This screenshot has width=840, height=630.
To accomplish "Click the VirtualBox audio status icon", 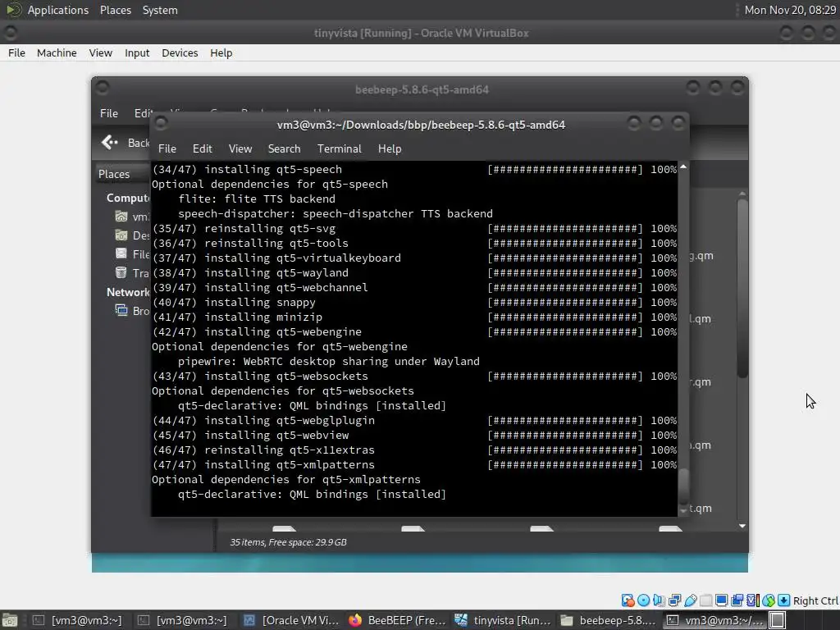I will 659,600.
